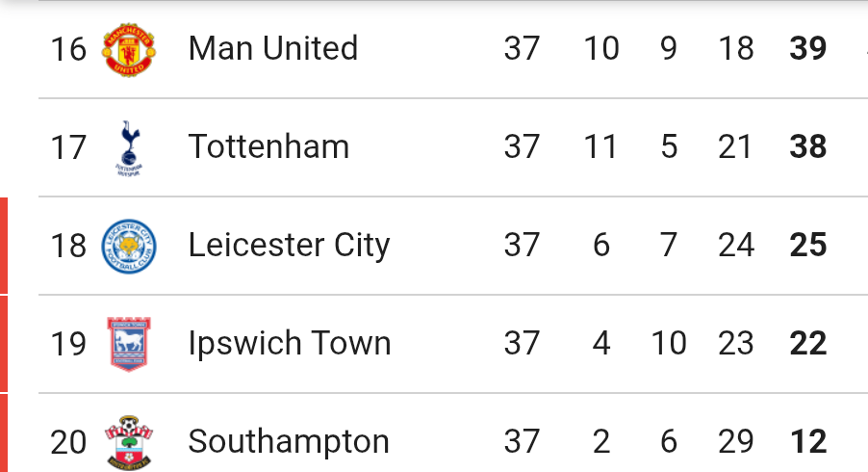Open the Tottenham team link
The width and height of the screenshot is (868, 472).
pos(268,146)
